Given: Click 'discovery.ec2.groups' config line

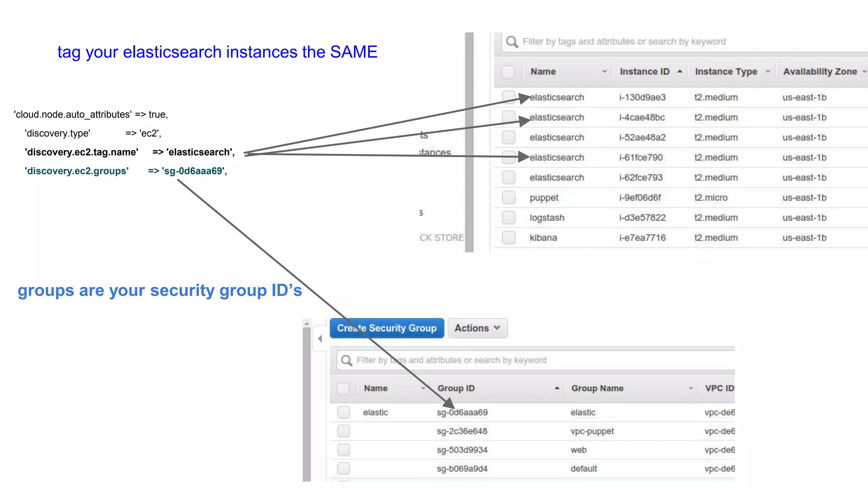Looking at the screenshot, I should [126, 171].
